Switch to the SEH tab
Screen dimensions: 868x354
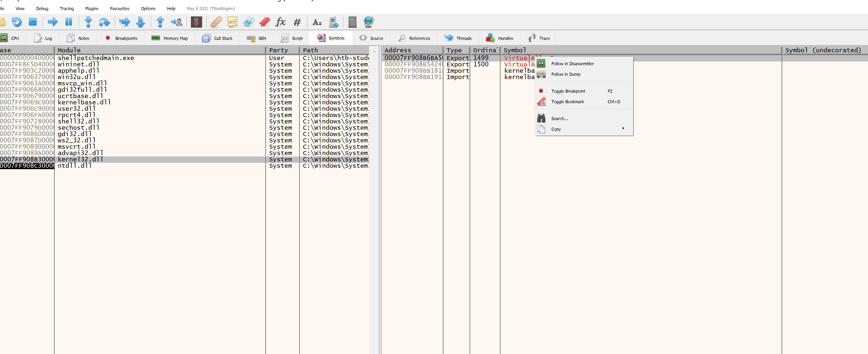tap(256, 38)
